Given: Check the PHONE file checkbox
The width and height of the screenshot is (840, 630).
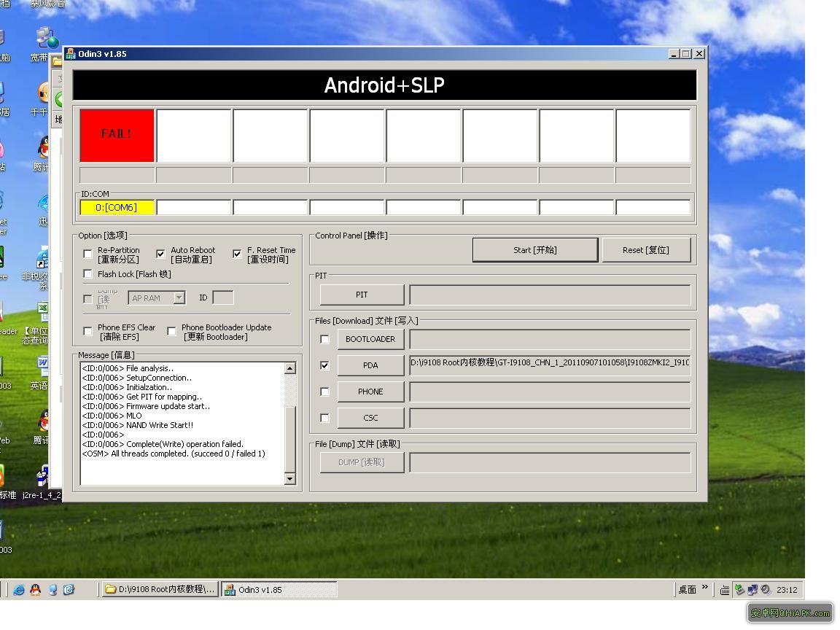Looking at the screenshot, I should pyautogui.click(x=324, y=392).
